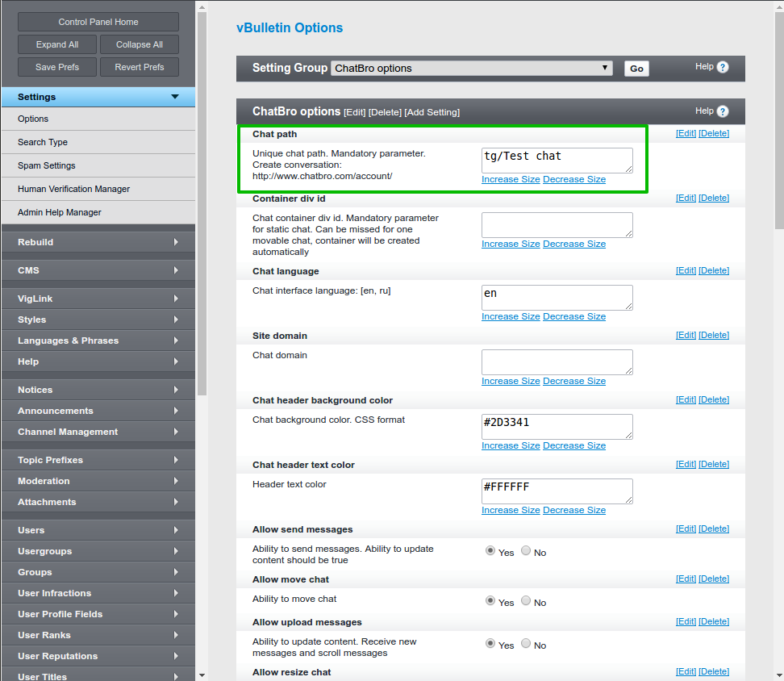
Task: Click Edit link in ChatBro options header
Action: [355, 112]
